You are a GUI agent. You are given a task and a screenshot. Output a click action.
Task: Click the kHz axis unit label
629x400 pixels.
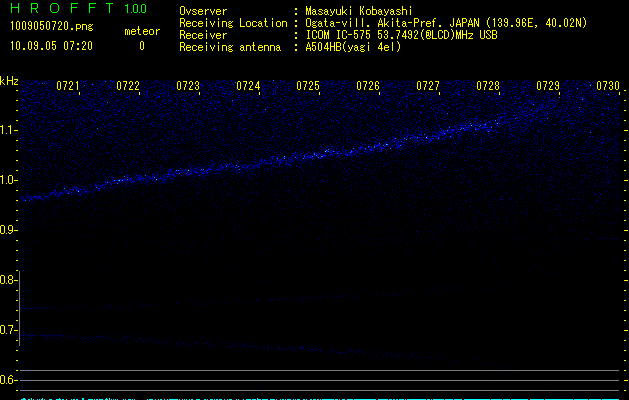9,81
